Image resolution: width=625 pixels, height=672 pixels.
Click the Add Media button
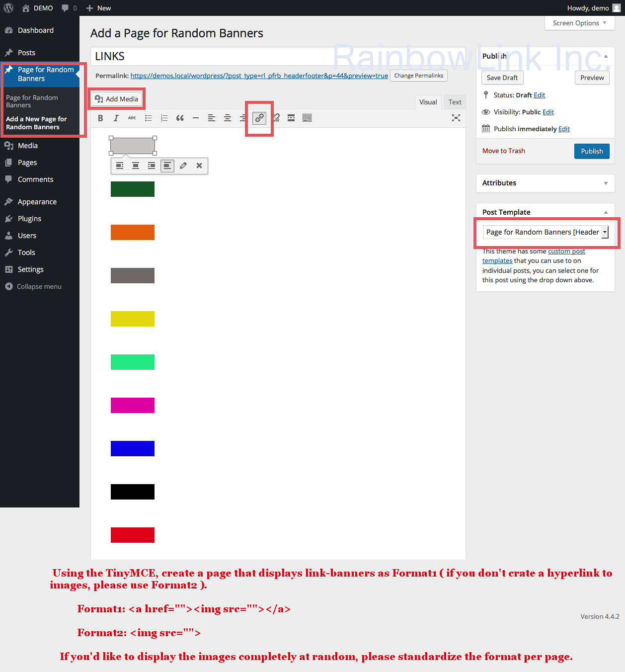pyautogui.click(x=117, y=99)
